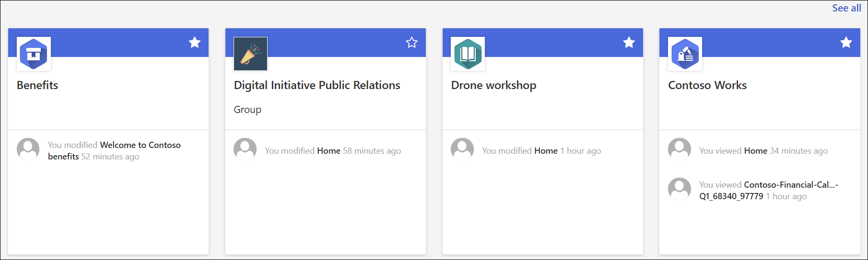Image resolution: width=868 pixels, height=260 pixels.
Task: Open the Benefits site logo icon
Action: (x=34, y=54)
